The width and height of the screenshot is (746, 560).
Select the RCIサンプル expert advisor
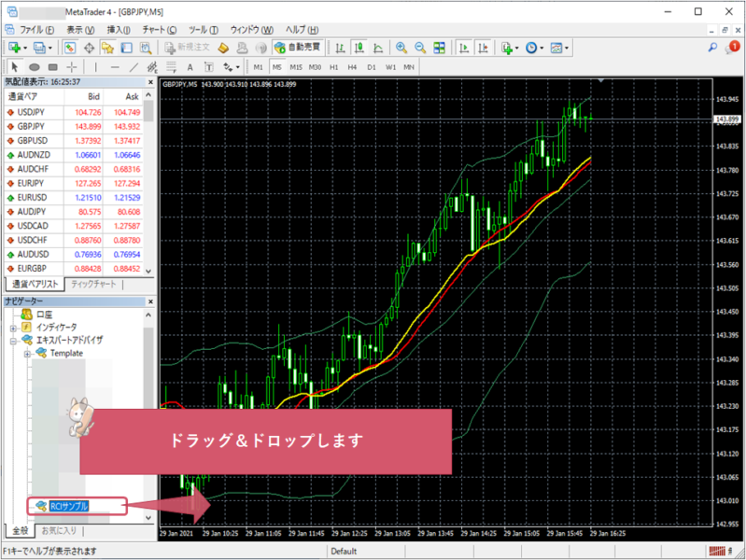[x=69, y=506]
